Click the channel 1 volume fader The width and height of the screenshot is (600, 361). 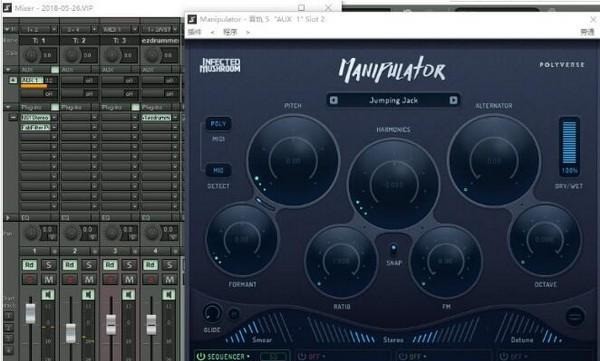point(30,313)
